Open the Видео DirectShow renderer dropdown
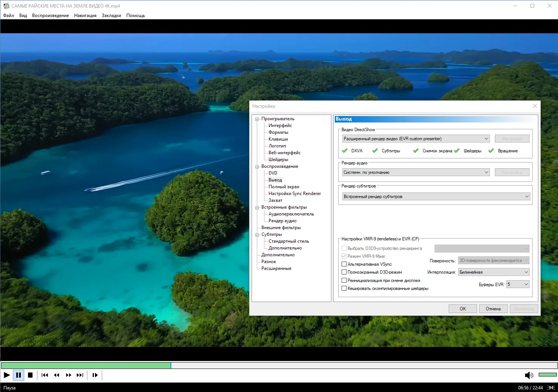Image resolution: width=558 pixels, height=392 pixels. click(x=487, y=138)
